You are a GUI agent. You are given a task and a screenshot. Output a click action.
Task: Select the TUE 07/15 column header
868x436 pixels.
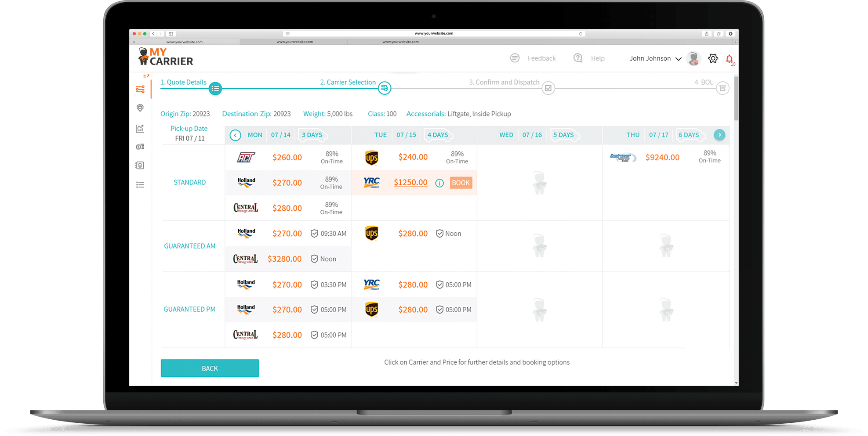click(x=414, y=135)
